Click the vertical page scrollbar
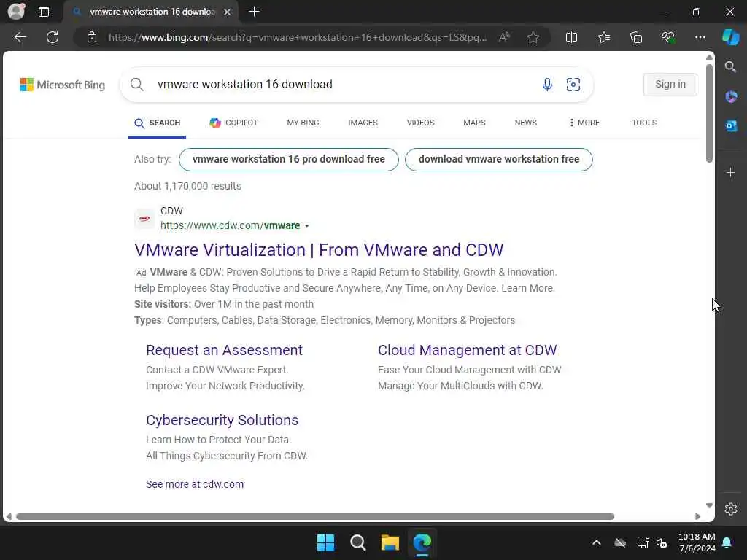The height and width of the screenshot is (560, 747). tap(709, 113)
